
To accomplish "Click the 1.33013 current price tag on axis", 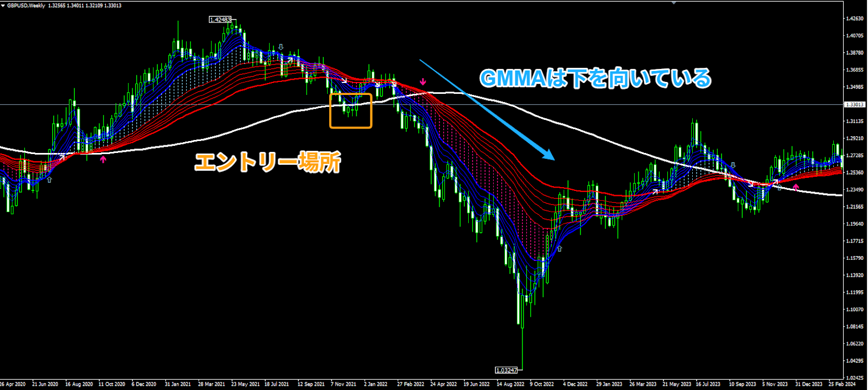I will tap(856, 104).
